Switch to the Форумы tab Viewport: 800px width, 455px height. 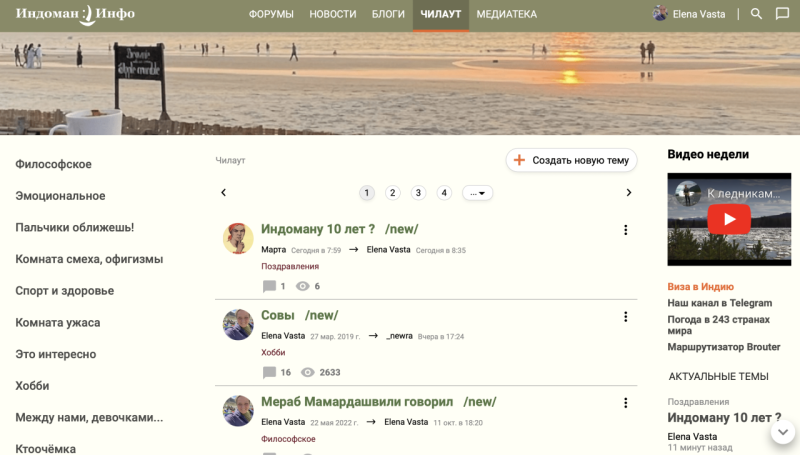[271, 14]
